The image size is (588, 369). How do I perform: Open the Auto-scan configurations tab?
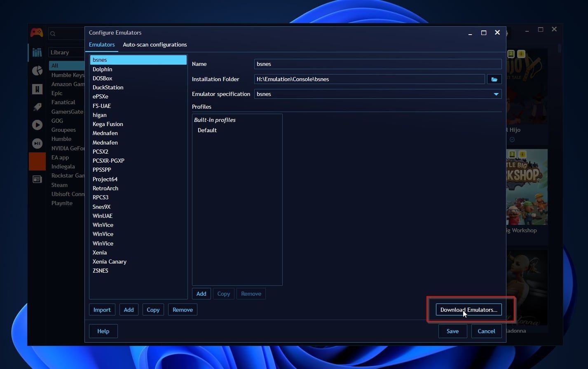click(155, 44)
